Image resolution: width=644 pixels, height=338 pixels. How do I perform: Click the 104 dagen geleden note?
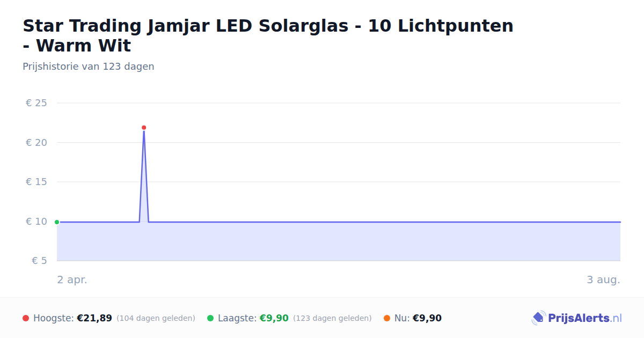pyautogui.click(x=156, y=318)
